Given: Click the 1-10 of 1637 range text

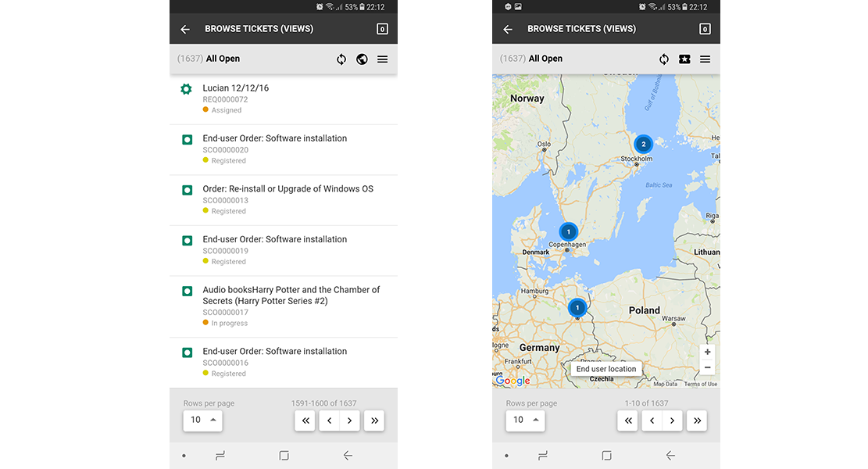Looking at the screenshot, I should pos(647,403).
